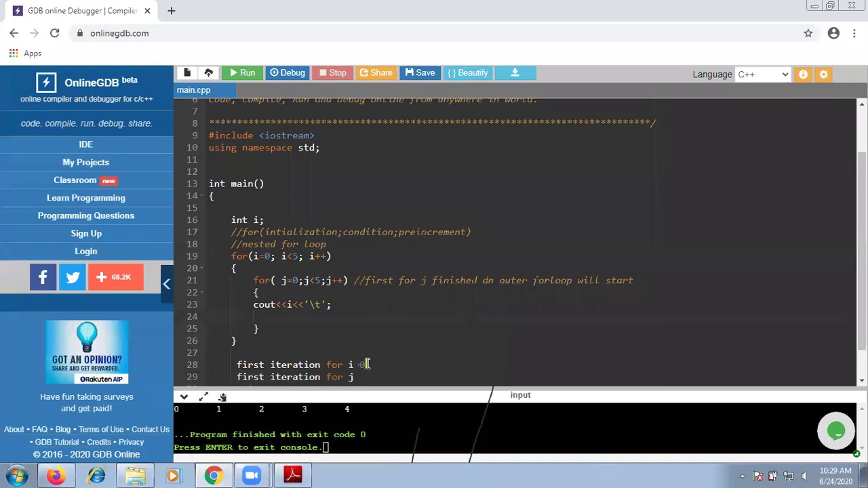
Task: Open the FAQ footer link
Action: click(x=39, y=429)
